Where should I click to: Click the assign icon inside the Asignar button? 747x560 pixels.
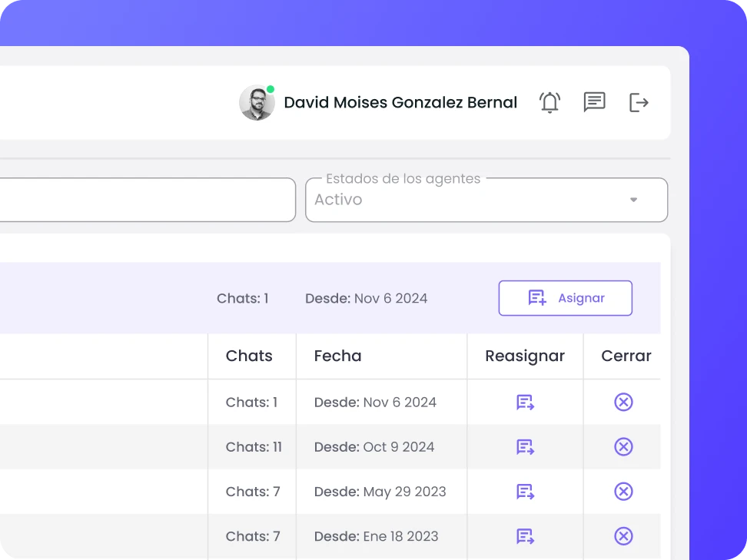tap(538, 298)
